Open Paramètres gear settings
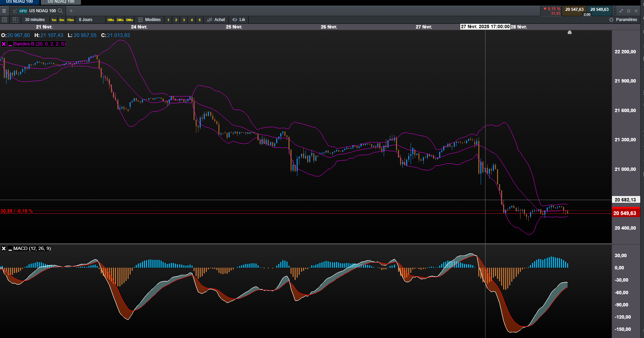 click(x=623, y=20)
